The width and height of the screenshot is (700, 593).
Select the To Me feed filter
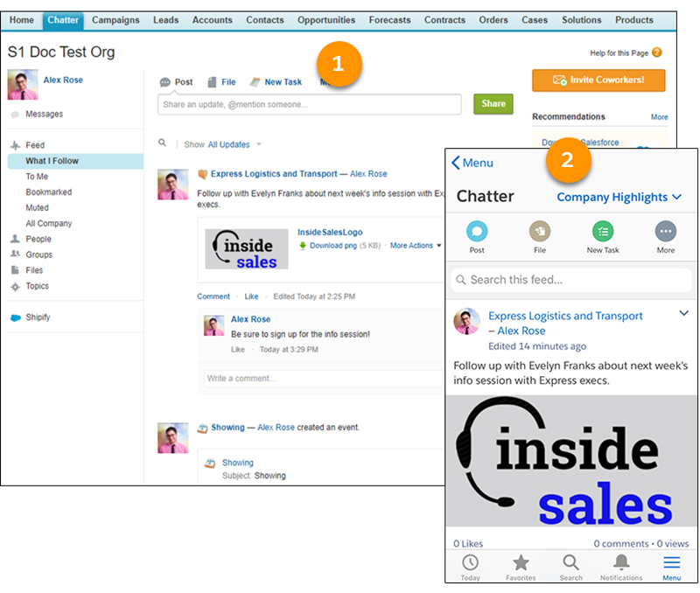tap(37, 177)
